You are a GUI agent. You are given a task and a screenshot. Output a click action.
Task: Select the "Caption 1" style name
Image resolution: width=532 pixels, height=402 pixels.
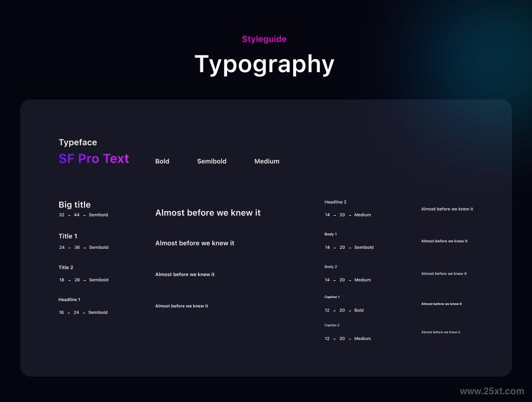tap(332, 297)
